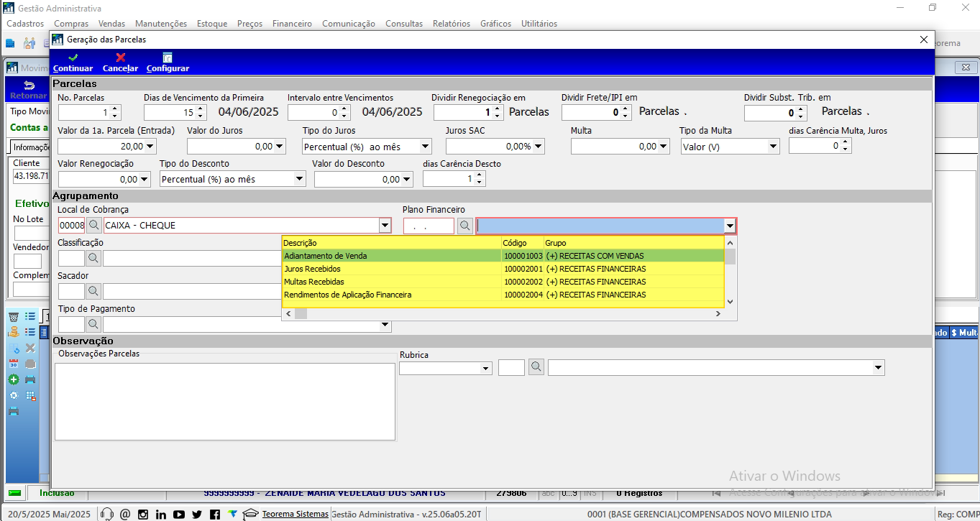This screenshot has height=521, width=980.
Task: Click the Sacador search magnifier icon
Action: pos(93,292)
